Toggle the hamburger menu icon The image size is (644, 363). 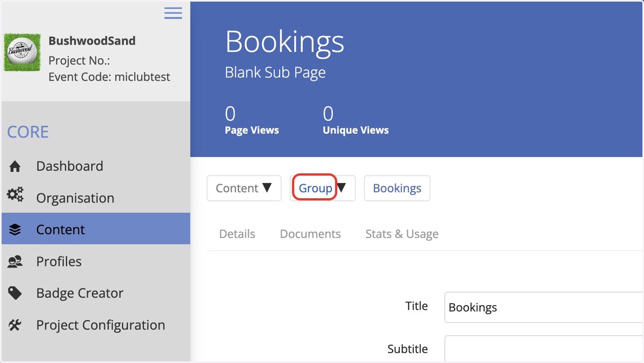[x=173, y=13]
